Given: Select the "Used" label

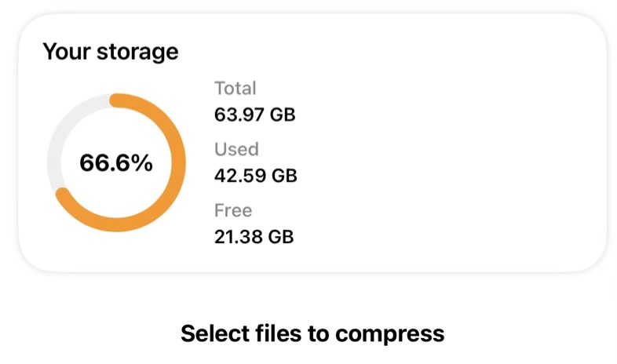Looking at the screenshot, I should coord(235,149).
